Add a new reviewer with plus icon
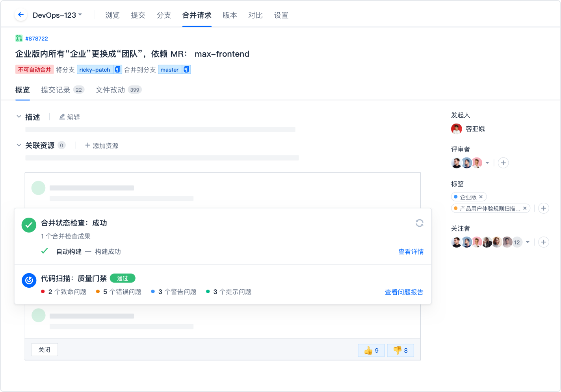 [x=503, y=163]
